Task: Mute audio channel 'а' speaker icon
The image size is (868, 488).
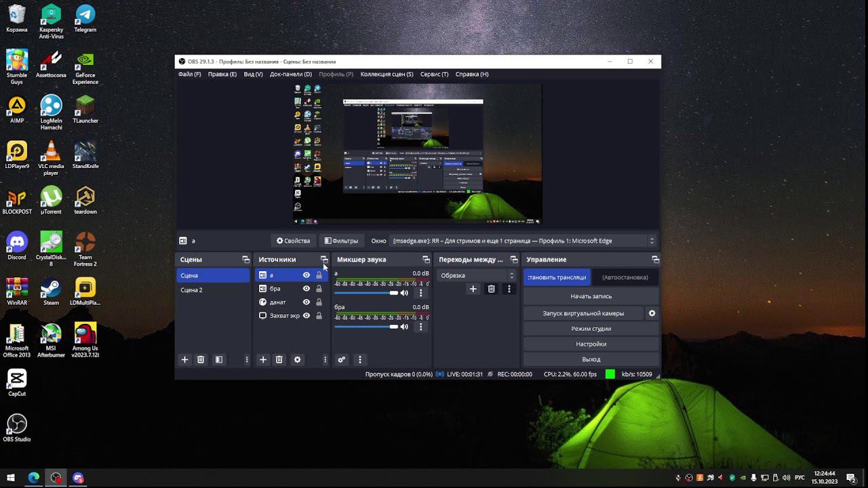Action: tap(405, 293)
